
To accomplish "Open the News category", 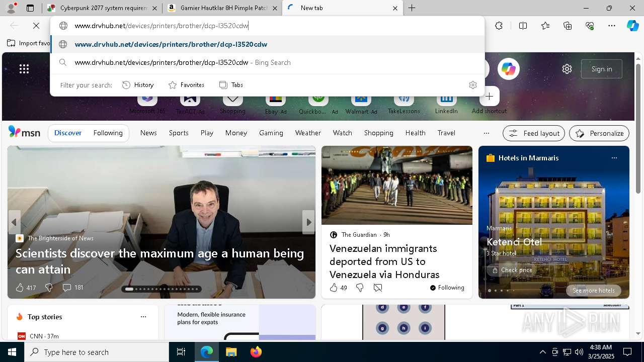I will pos(148,133).
